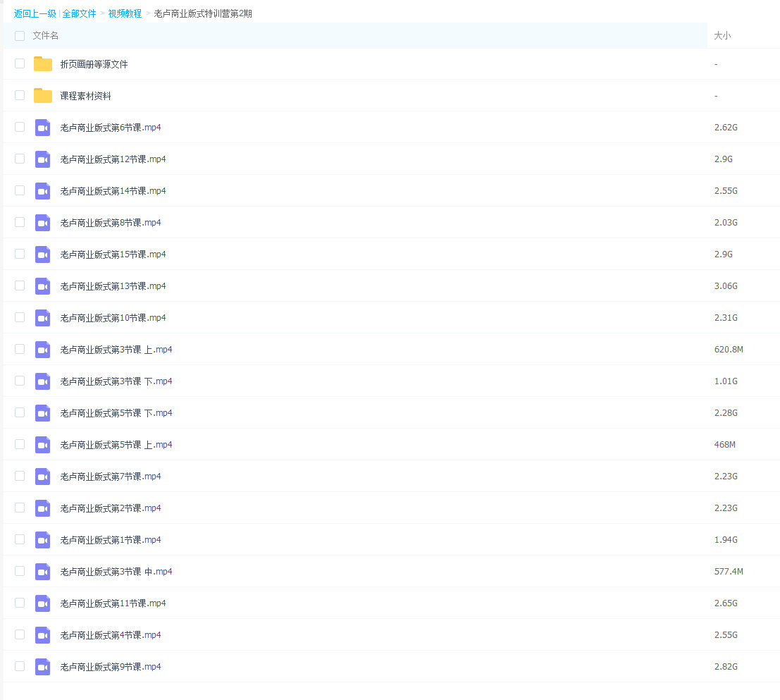Screen dimensions: 780x700
Task: Open 全部文件 in the breadcrumb
Action: point(79,13)
